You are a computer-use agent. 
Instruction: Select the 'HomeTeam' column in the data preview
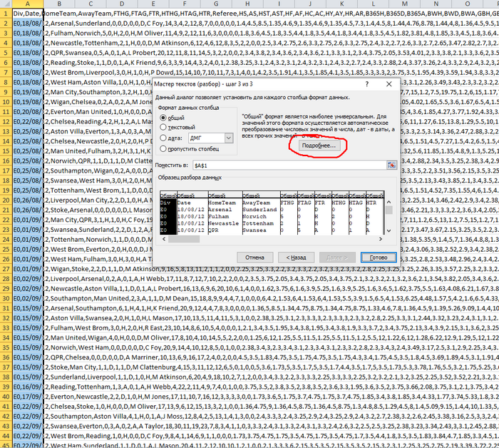[x=225, y=213]
